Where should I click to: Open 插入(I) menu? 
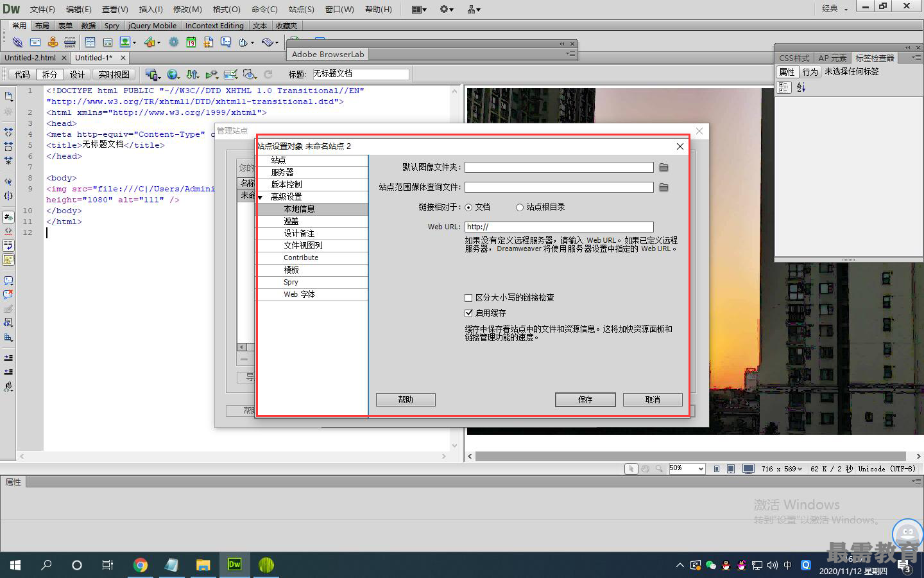coord(151,9)
